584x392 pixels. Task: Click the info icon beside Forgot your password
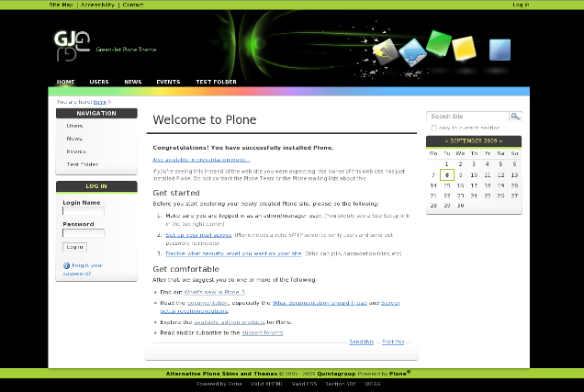[x=66, y=265]
